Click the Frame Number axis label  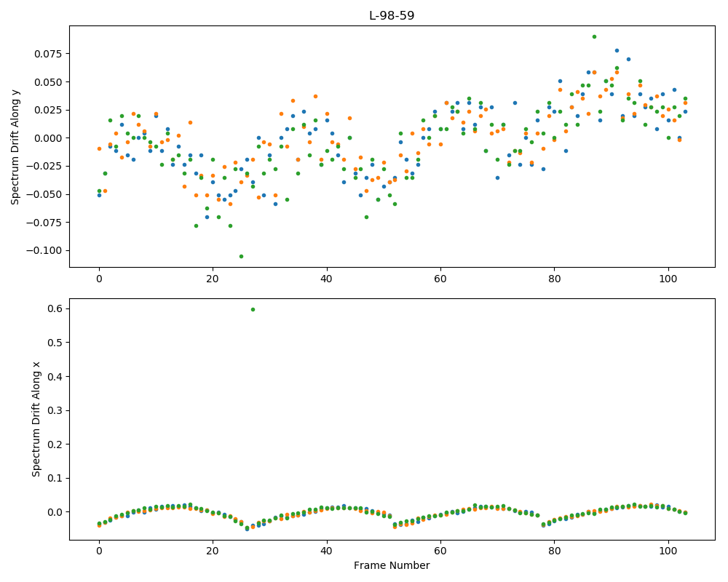click(392, 565)
